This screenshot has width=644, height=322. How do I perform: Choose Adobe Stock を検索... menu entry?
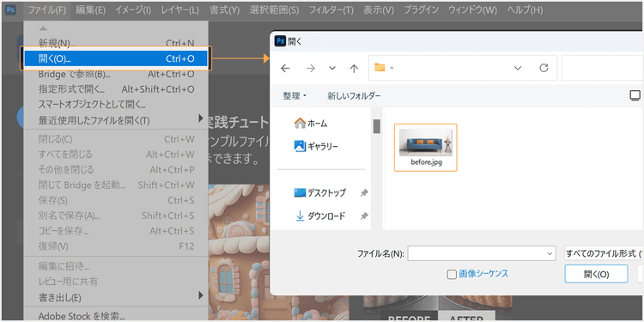click(x=116, y=316)
